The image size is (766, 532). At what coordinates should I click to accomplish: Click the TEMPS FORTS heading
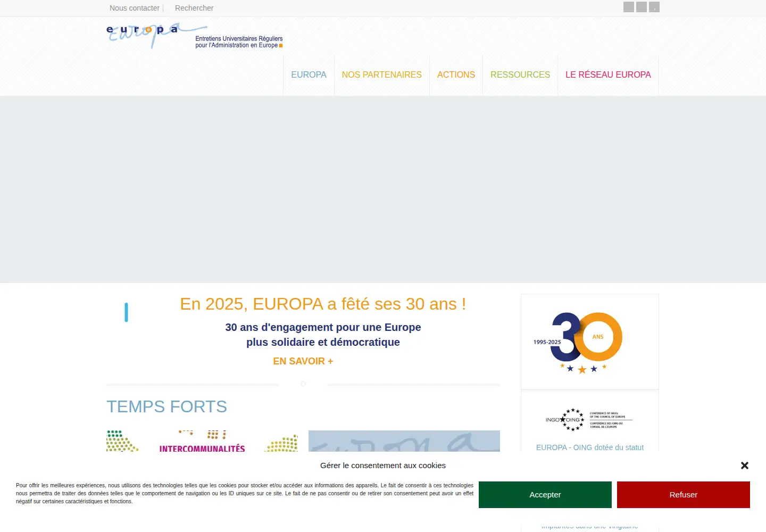[166, 406]
